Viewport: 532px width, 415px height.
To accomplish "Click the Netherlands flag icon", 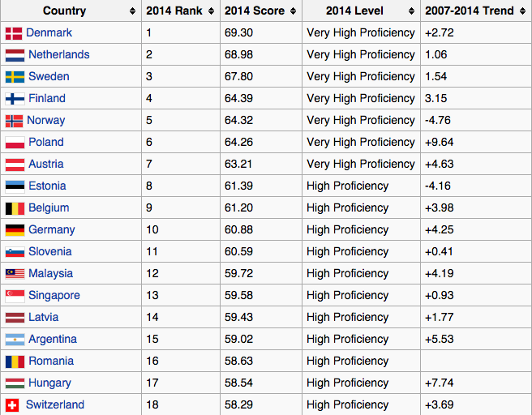I will tap(15, 55).
